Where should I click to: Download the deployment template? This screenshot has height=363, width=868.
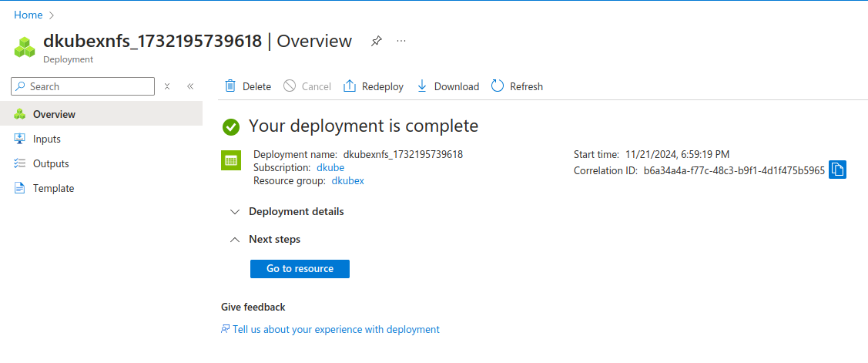pyautogui.click(x=447, y=86)
